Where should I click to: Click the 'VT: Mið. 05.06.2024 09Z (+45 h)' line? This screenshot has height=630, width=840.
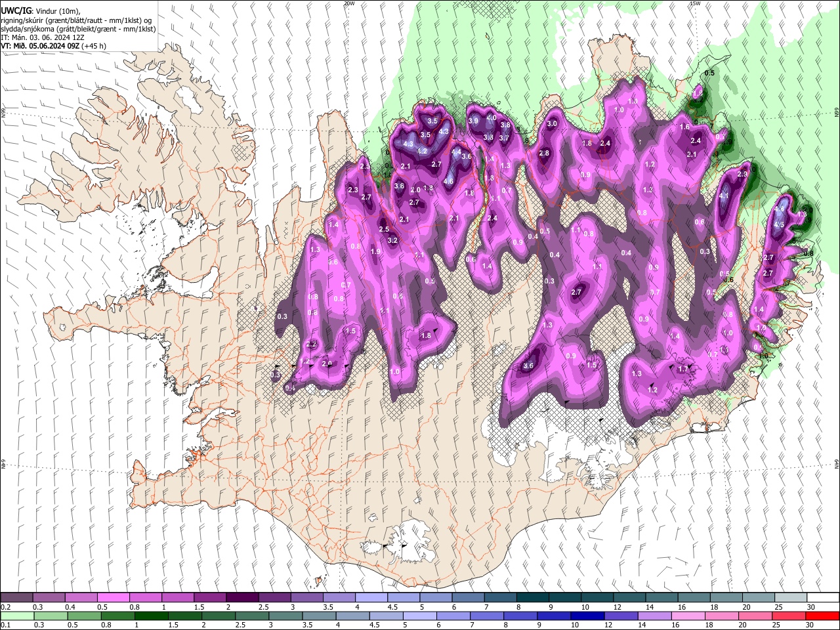coord(54,47)
